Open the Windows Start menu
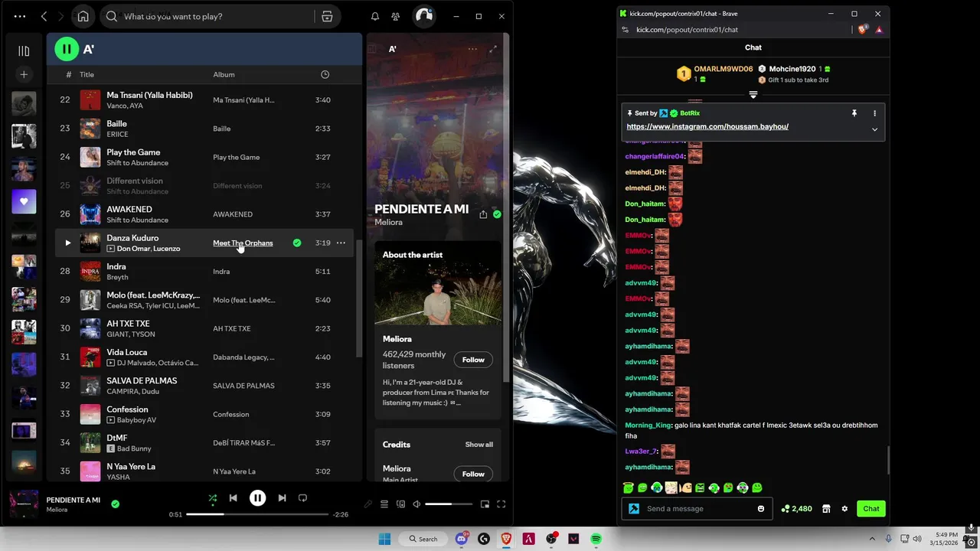This screenshot has width=980, height=551. click(x=384, y=539)
